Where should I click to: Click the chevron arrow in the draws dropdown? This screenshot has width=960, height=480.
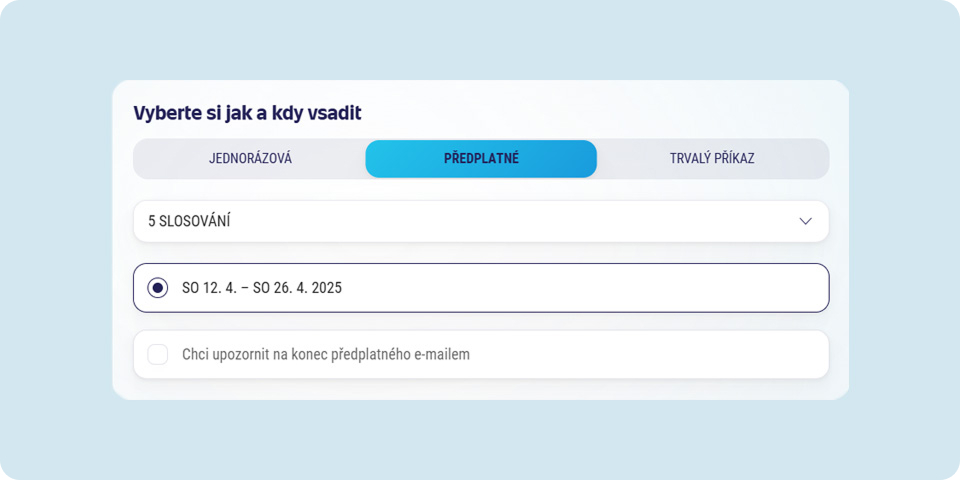click(x=805, y=221)
